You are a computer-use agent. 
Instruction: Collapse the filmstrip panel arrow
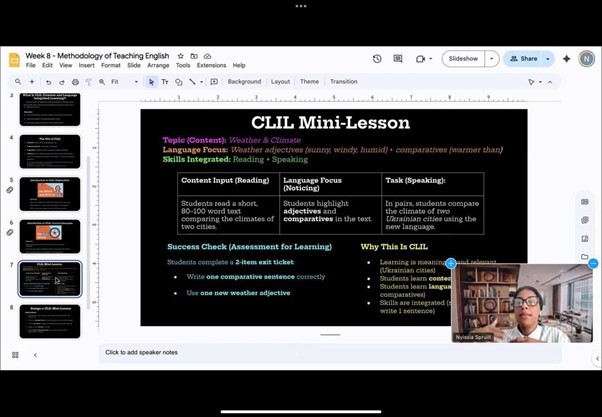click(35, 355)
